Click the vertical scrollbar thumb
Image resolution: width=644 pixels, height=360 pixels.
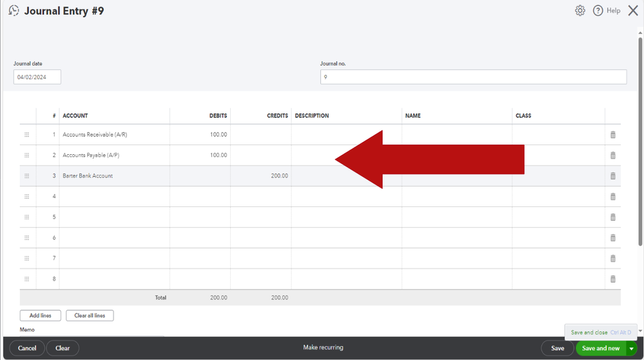[640, 142]
